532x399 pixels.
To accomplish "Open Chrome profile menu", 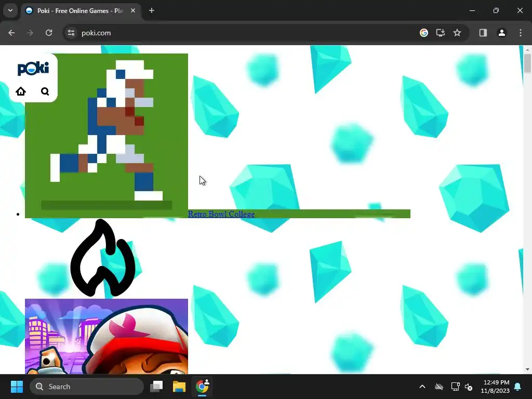I will coord(501,33).
